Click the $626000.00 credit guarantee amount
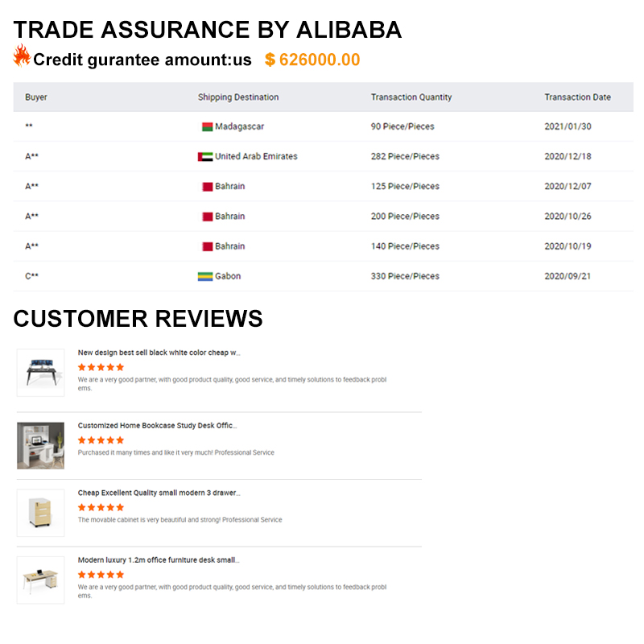 312,60
